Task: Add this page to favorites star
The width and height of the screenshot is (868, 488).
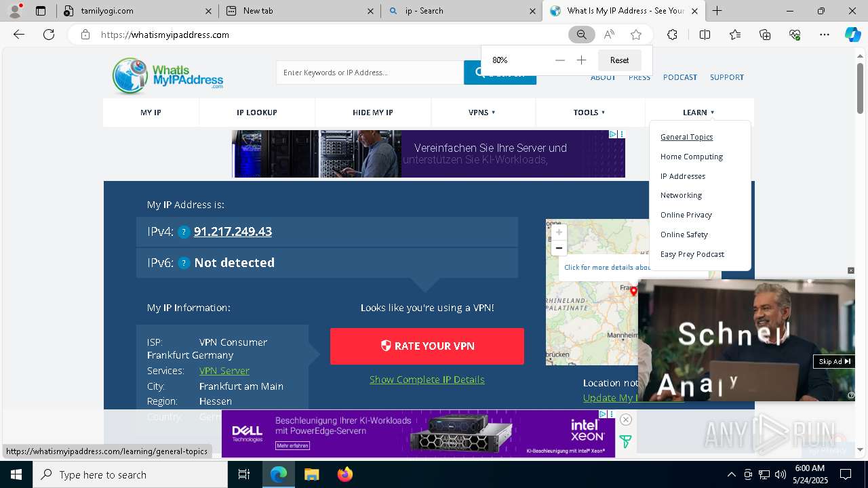Action: 636,35
